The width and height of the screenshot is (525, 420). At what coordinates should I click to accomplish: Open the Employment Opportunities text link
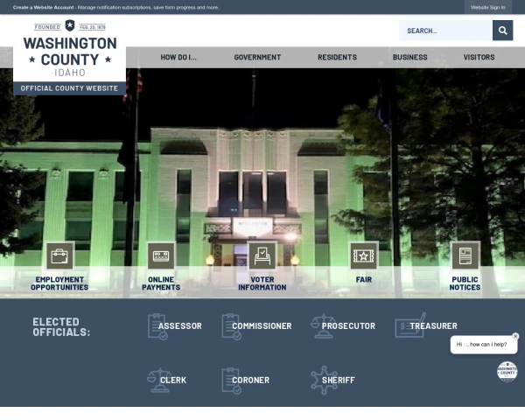click(59, 283)
